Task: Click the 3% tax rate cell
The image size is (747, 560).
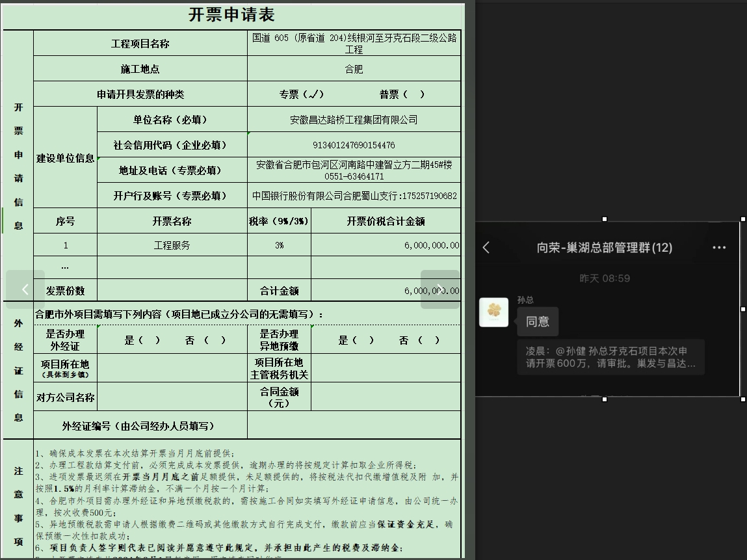Action: coord(279,245)
